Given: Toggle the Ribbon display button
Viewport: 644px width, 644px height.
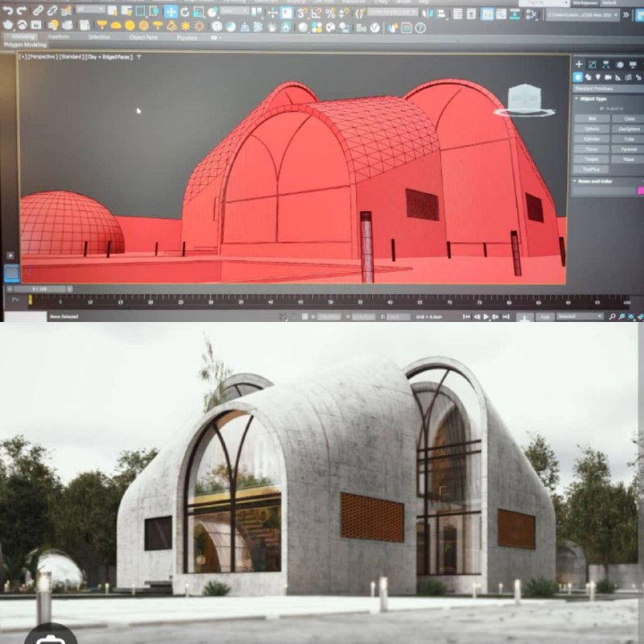Looking at the screenshot, I should click(x=487, y=14).
